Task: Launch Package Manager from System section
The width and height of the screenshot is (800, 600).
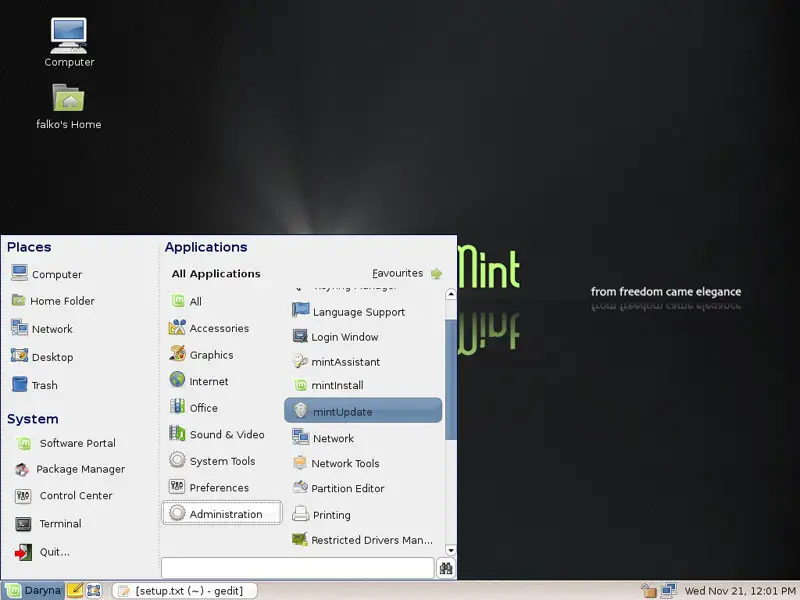Action: click(x=69, y=469)
